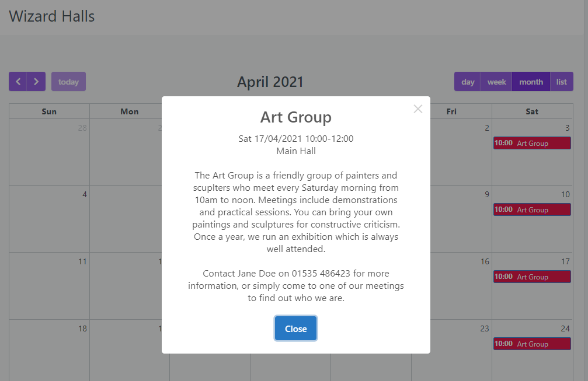The width and height of the screenshot is (588, 381).
Task: Click the Art Group dialog heading
Action: [295, 117]
